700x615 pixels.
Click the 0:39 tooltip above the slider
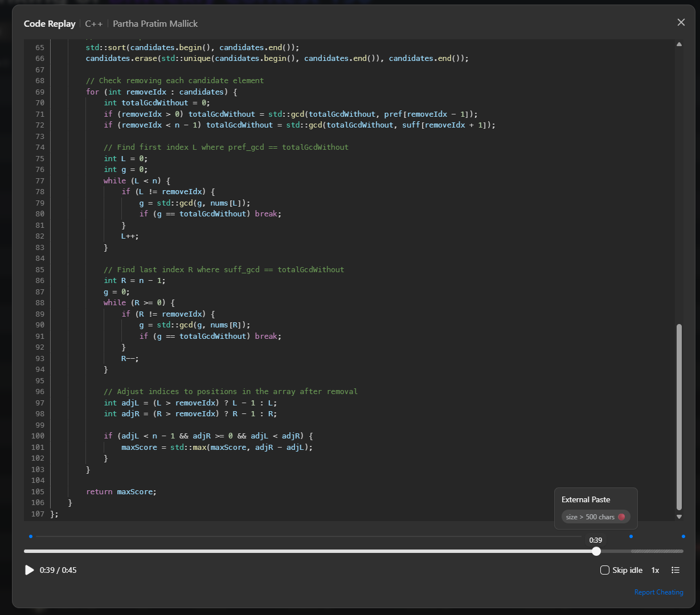pos(596,540)
